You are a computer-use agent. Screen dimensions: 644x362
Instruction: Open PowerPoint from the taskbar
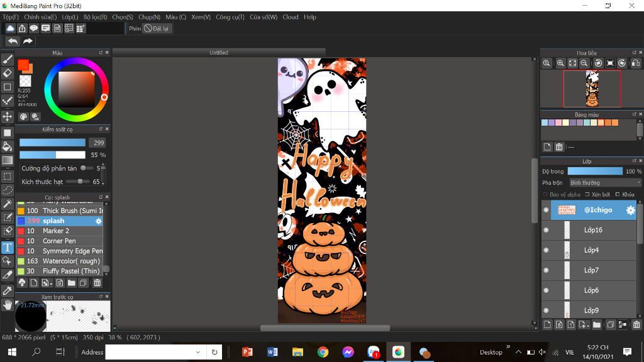point(247,352)
